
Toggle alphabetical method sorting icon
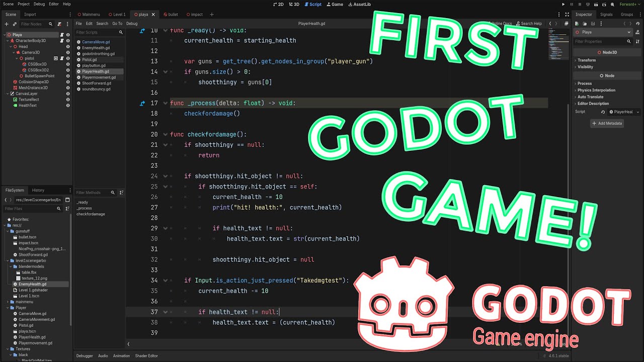click(122, 193)
